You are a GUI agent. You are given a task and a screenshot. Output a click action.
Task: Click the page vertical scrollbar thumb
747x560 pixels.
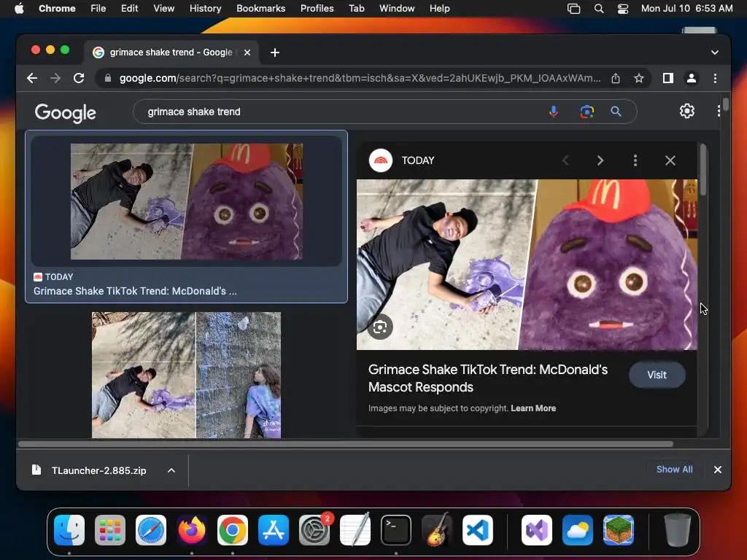pyautogui.click(x=726, y=104)
